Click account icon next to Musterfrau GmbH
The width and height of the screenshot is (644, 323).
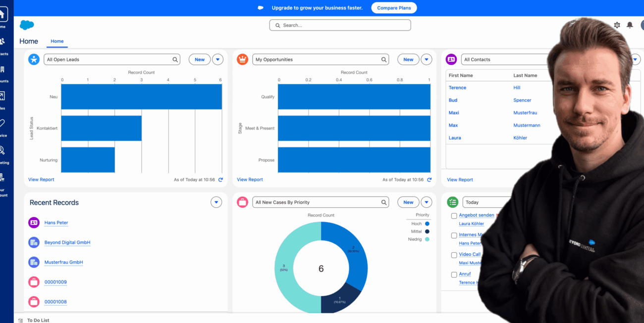[34, 262]
